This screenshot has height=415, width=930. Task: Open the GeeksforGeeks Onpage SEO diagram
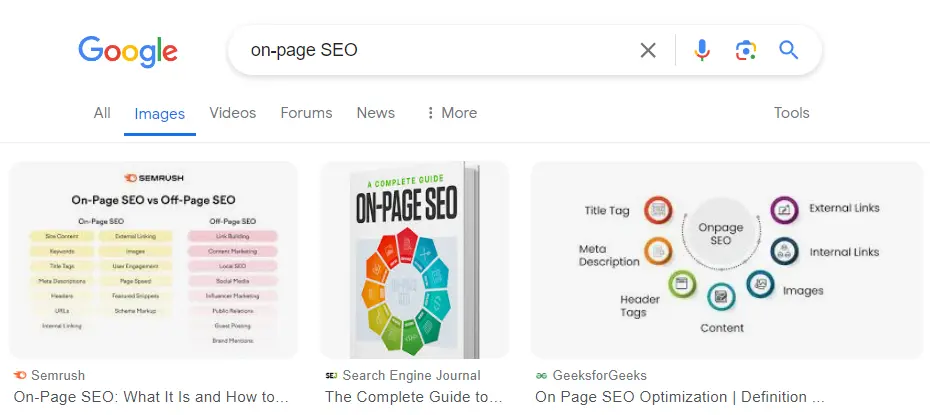(x=727, y=259)
